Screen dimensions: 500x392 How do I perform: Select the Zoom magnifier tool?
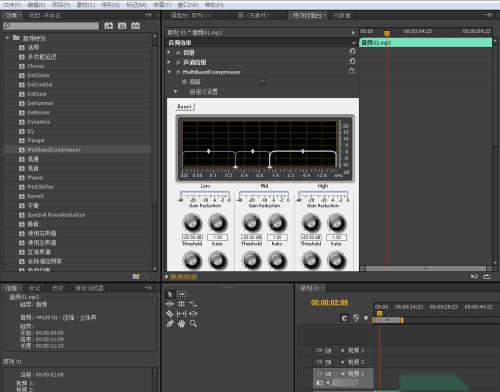point(193,323)
